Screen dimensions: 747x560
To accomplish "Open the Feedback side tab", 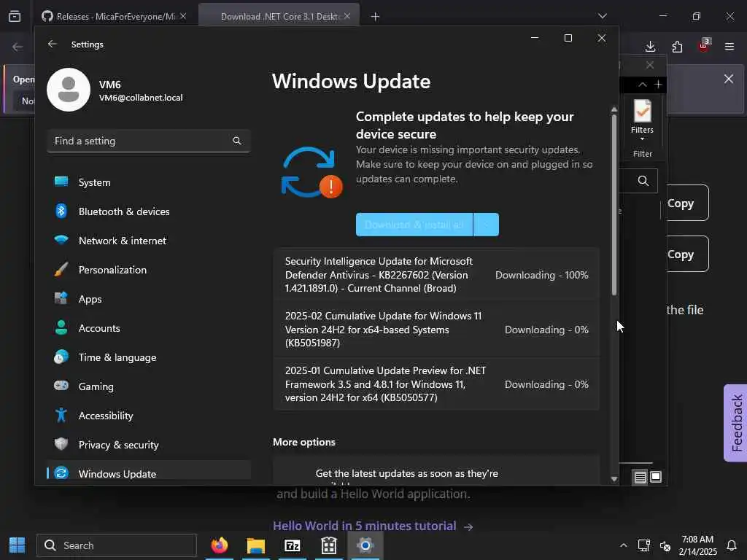I will pyautogui.click(x=735, y=423).
